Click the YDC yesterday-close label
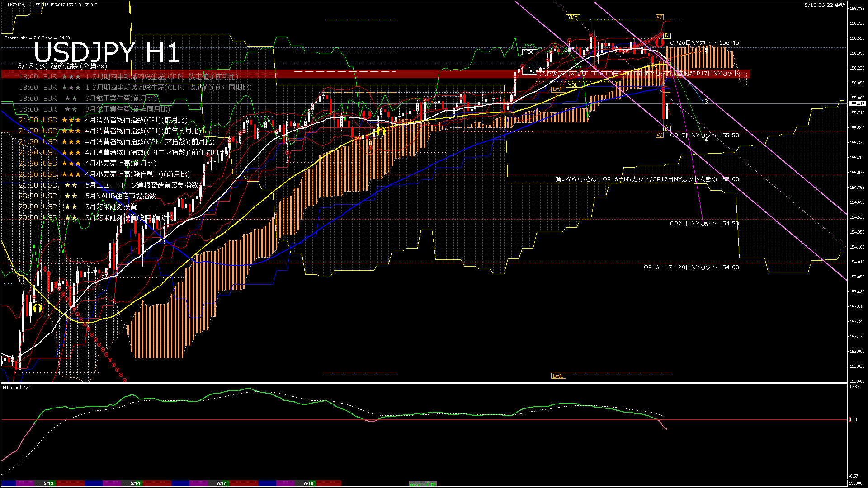Image resolution: width=868 pixels, height=488 pixels. [529, 52]
